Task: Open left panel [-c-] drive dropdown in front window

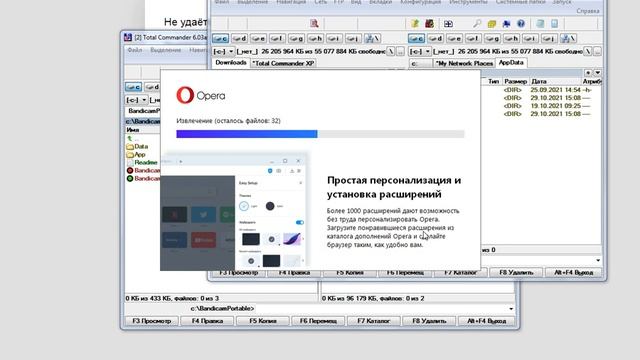Action: (x=223, y=51)
